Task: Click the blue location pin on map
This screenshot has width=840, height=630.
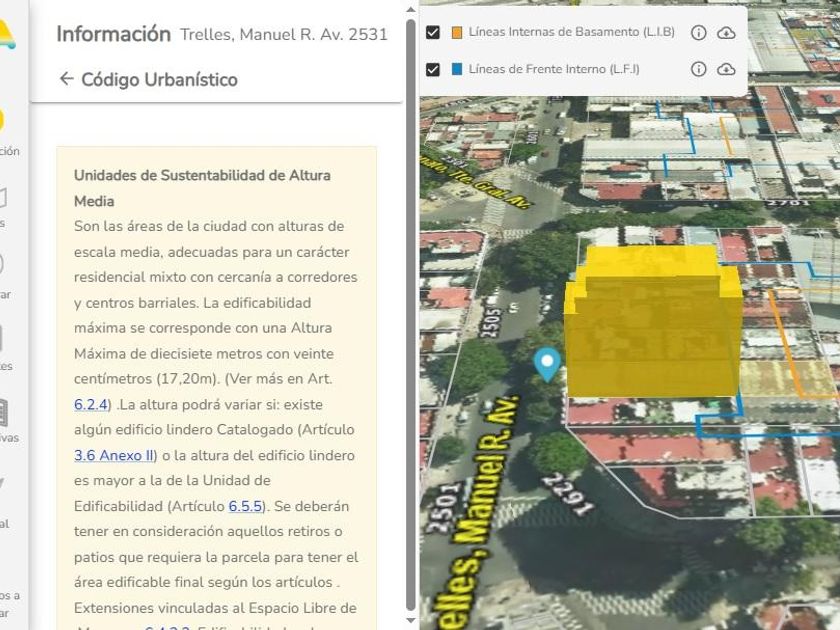Action: point(547,364)
